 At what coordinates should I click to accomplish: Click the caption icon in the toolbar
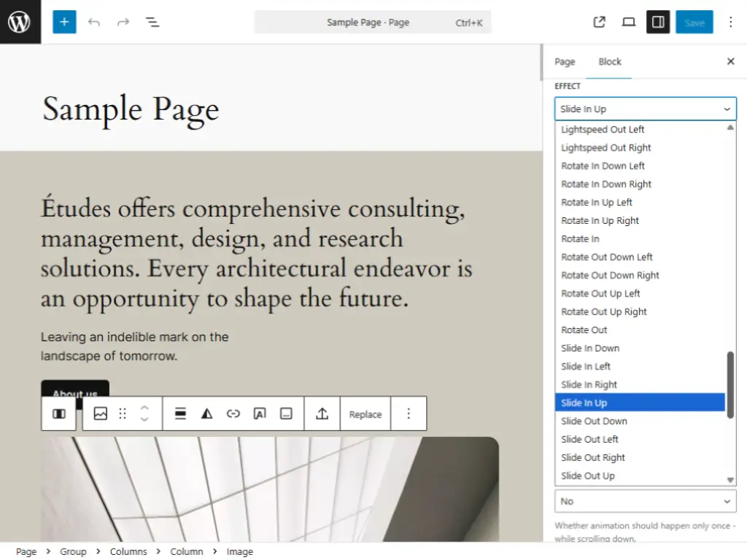click(x=286, y=413)
